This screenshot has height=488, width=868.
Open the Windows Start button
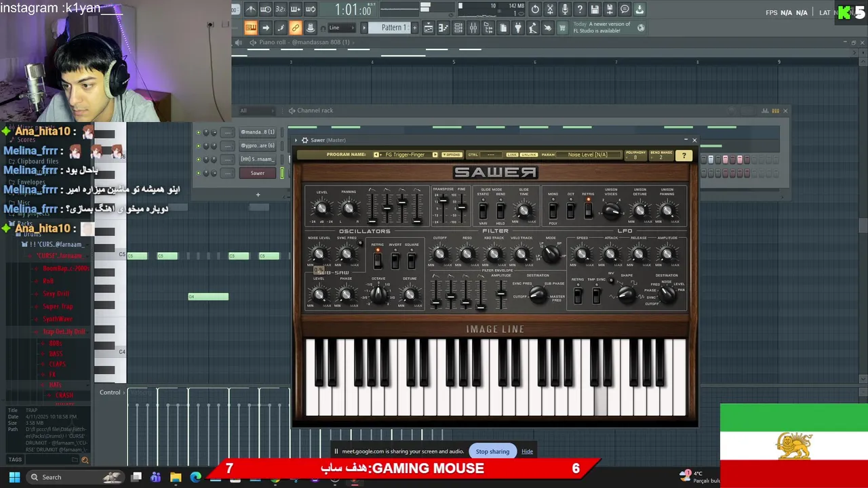coord(14,477)
